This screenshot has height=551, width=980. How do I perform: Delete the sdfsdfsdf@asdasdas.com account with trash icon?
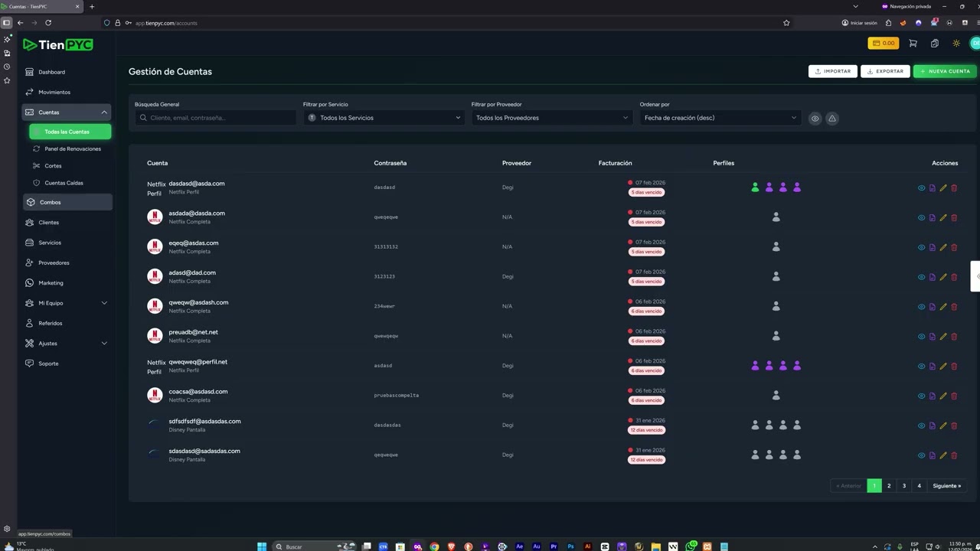[x=954, y=425]
